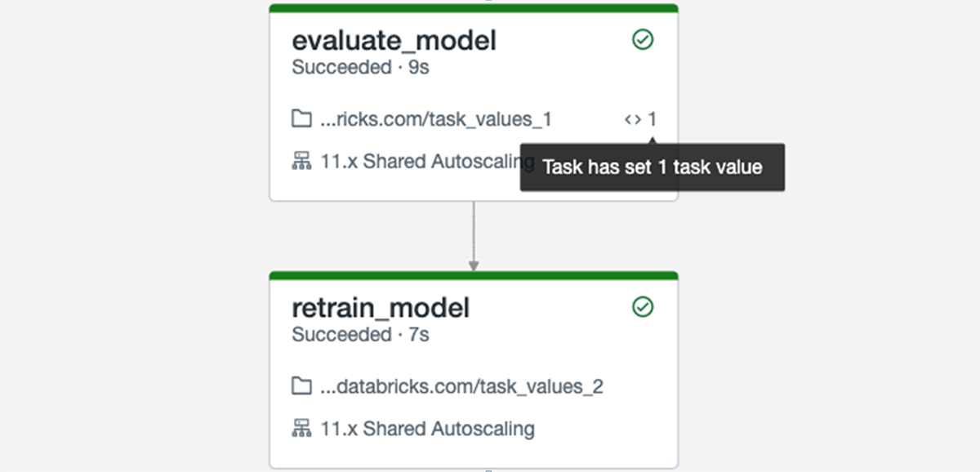Open the task_values_1 notebook path
The height and width of the screenshot is (472, 980).
pos(435,119)
